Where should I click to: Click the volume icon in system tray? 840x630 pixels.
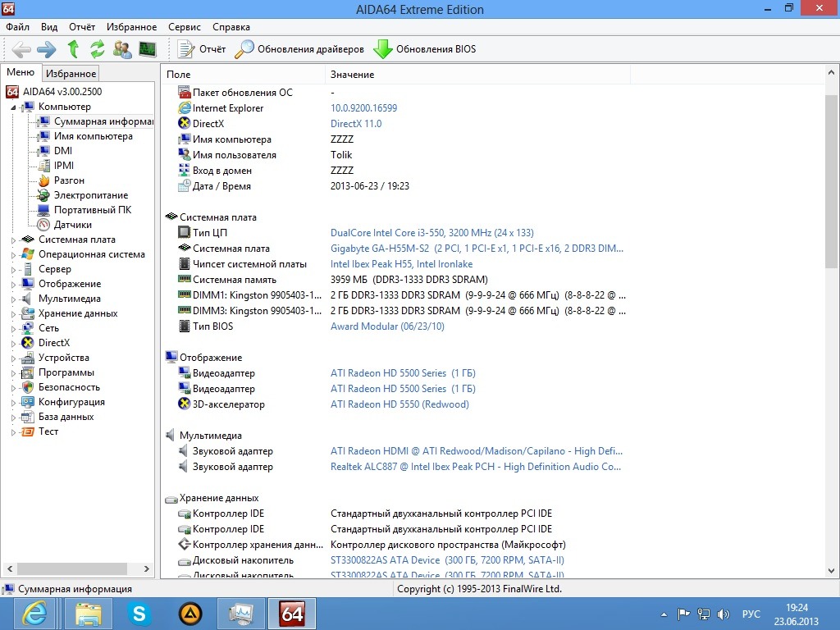(724, 614)
